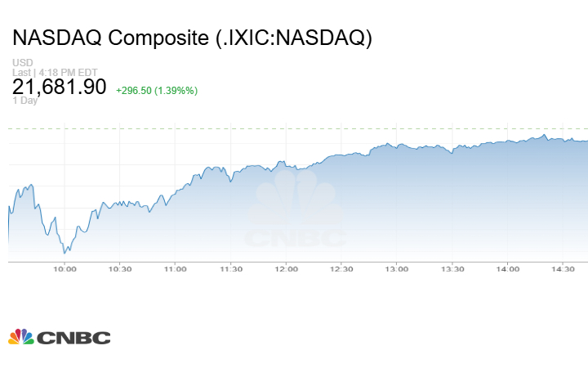Click the 21,681.90 last price value
This screenshot has height=368, width=588.
tap(60, 86)
